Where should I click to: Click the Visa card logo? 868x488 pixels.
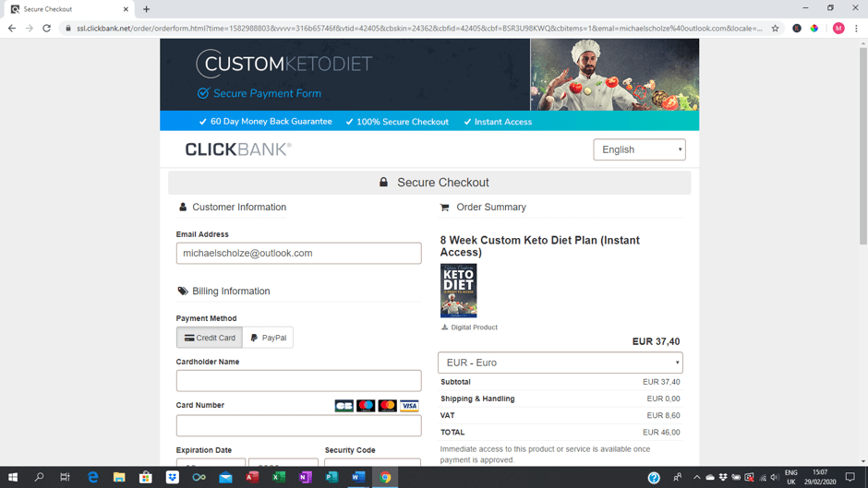point(409,406)
